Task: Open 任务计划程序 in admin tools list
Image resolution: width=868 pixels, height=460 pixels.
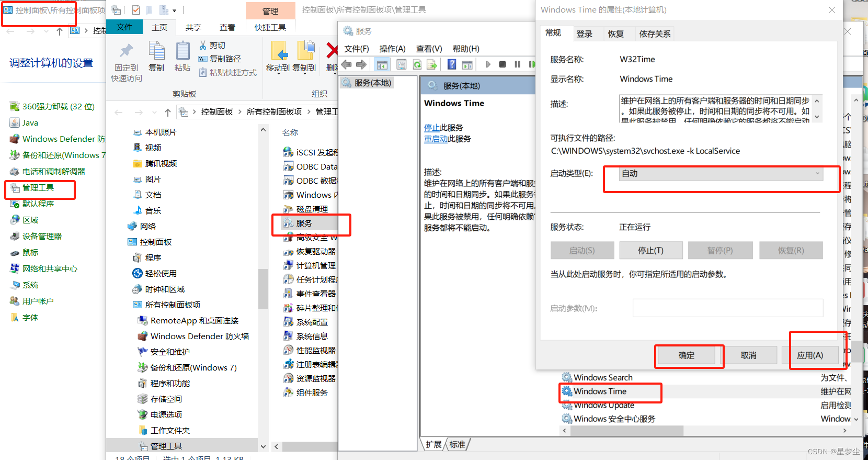Action: click(311, 280)
